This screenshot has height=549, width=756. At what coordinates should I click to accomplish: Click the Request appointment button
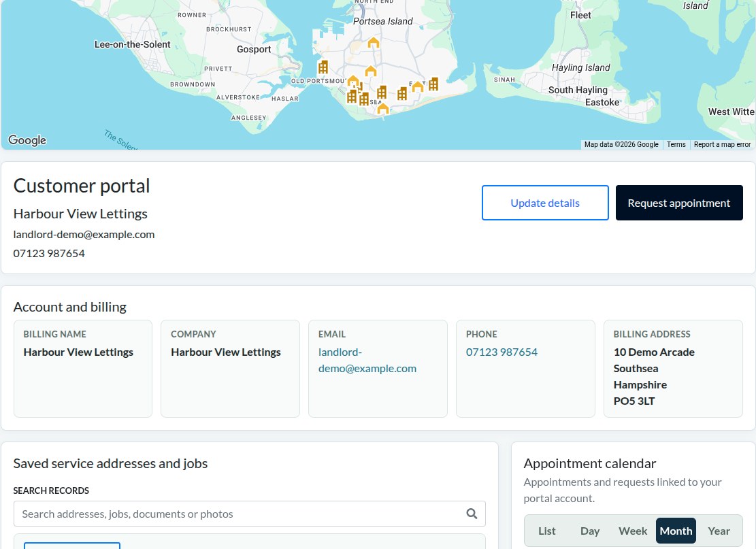(x=679, y=203)
